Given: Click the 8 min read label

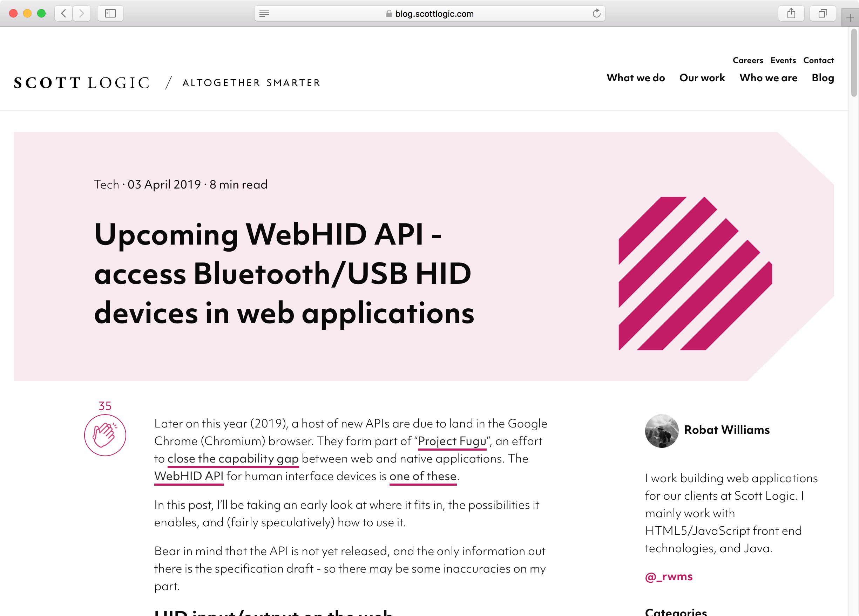Looking at the screenshot, I should (x=239, y=184).
